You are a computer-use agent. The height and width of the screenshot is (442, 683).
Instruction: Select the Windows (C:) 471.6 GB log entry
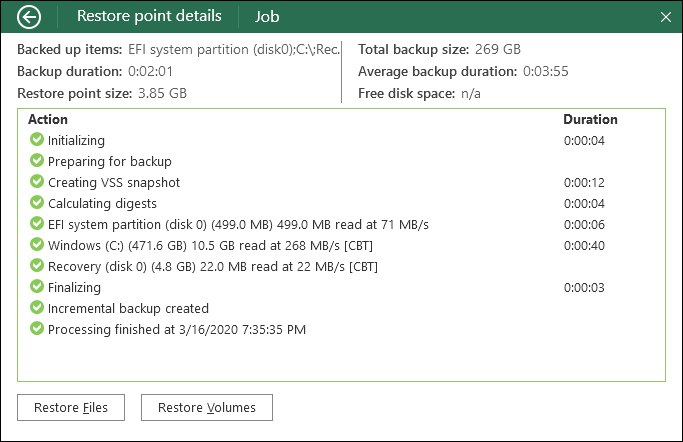tap(204, 245)
